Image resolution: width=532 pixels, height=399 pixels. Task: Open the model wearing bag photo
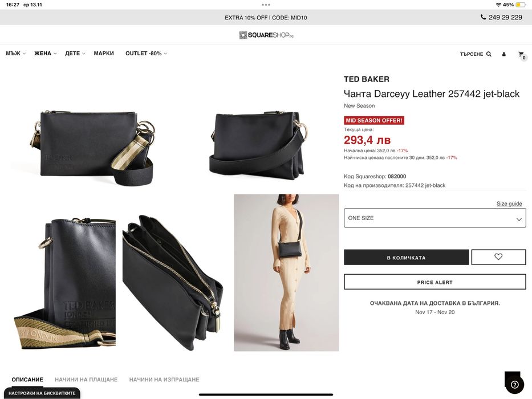click(286, 272)
